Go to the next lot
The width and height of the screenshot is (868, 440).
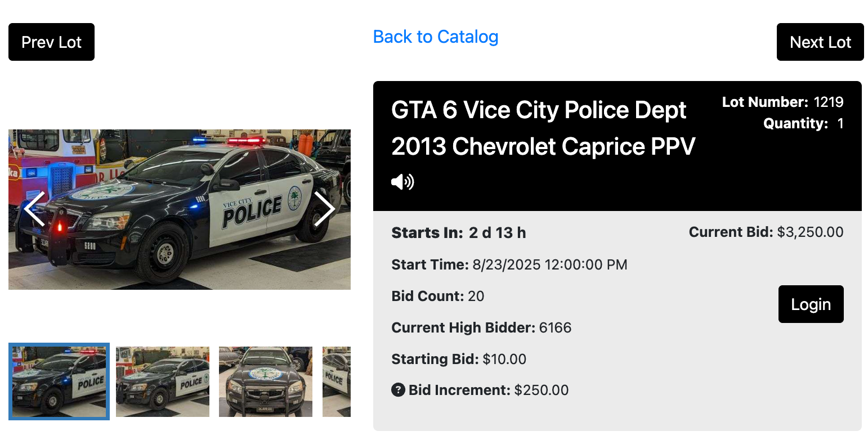820,42
